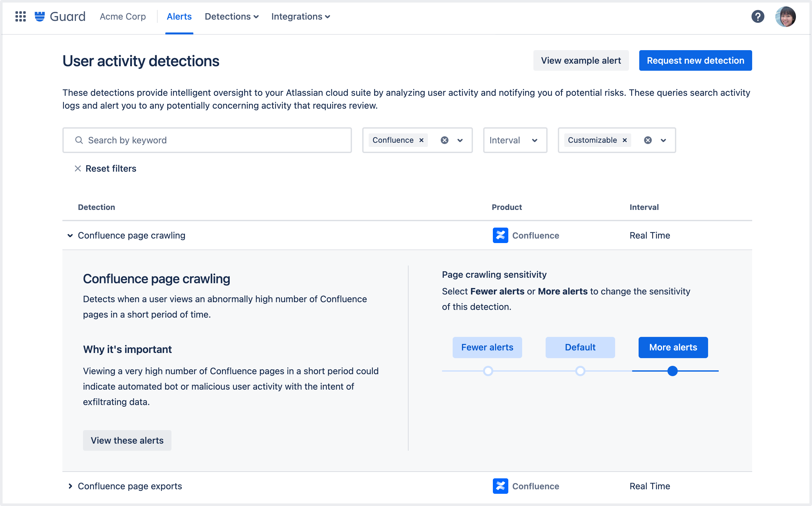The height and width of the screenshot is (506, 812).
Task: Click the Guard shield logo
Action: pos(40,16)
